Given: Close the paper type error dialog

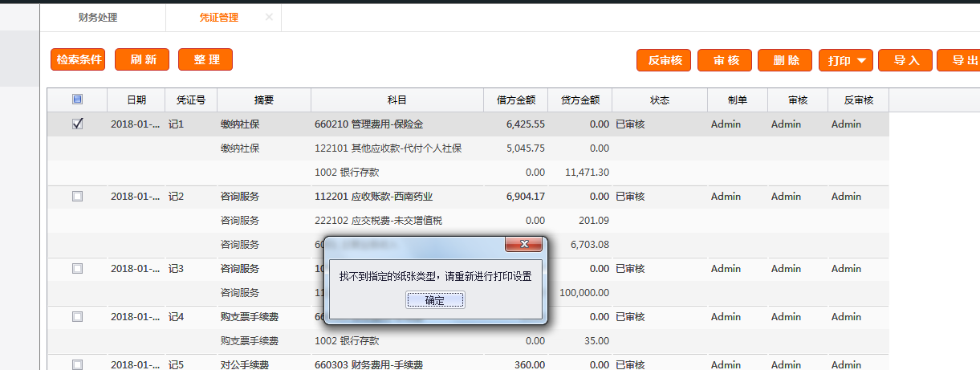Looking at the screenshot, I should pos(525,244).
